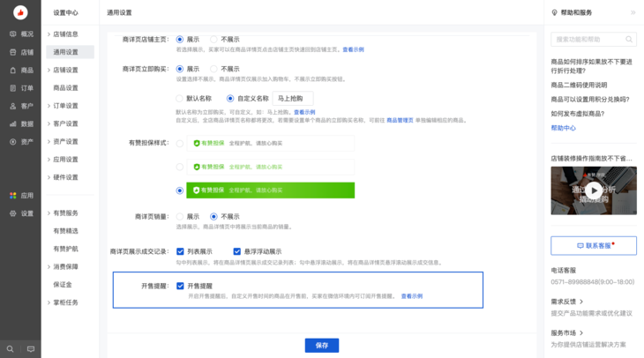
Task: Open 数据 data section in the sidebar
Action: coord(21,124)
